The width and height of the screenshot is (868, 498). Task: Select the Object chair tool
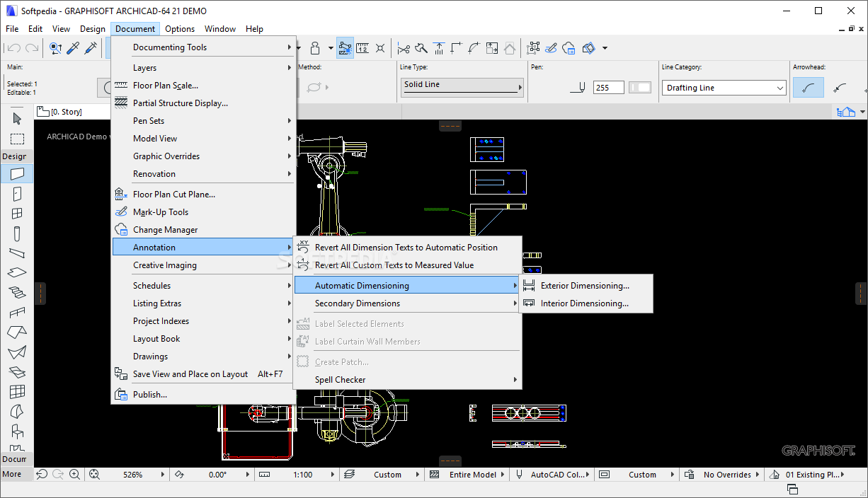point(17,431)
